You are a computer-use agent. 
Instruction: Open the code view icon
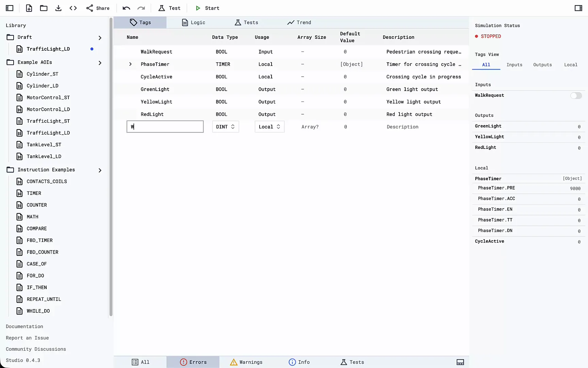tap(73, 8)
